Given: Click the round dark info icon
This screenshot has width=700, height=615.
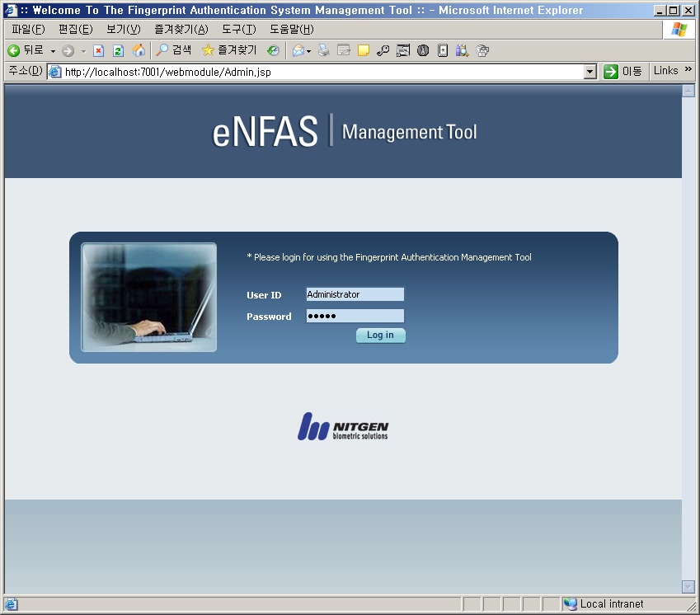Looking at the screenshot, I should point(423,50).
